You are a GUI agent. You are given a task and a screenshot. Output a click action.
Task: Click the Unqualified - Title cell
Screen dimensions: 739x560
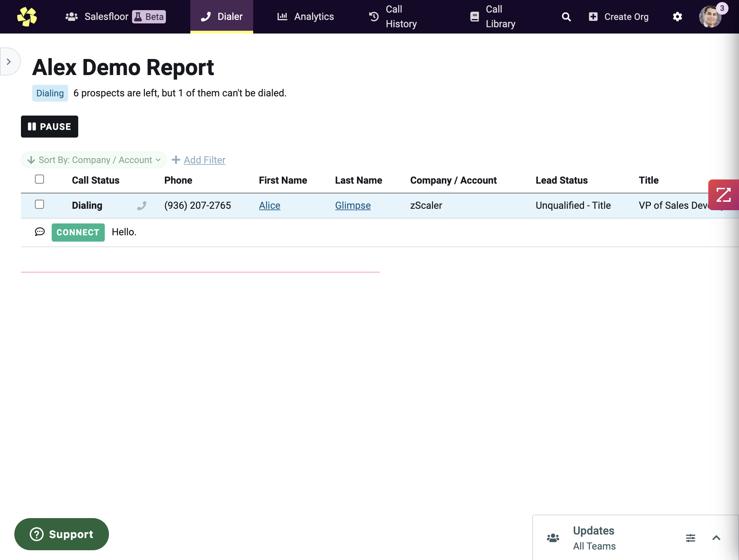(573, 205)
